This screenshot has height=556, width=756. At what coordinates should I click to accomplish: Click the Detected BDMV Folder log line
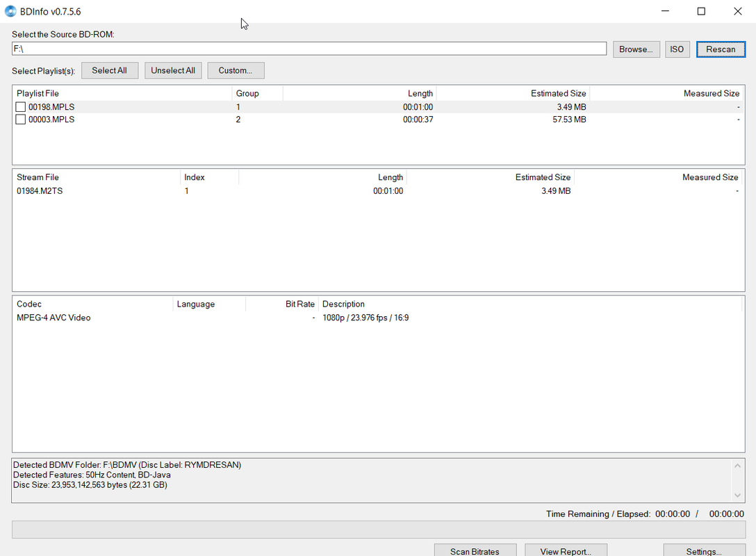point(127,465)
